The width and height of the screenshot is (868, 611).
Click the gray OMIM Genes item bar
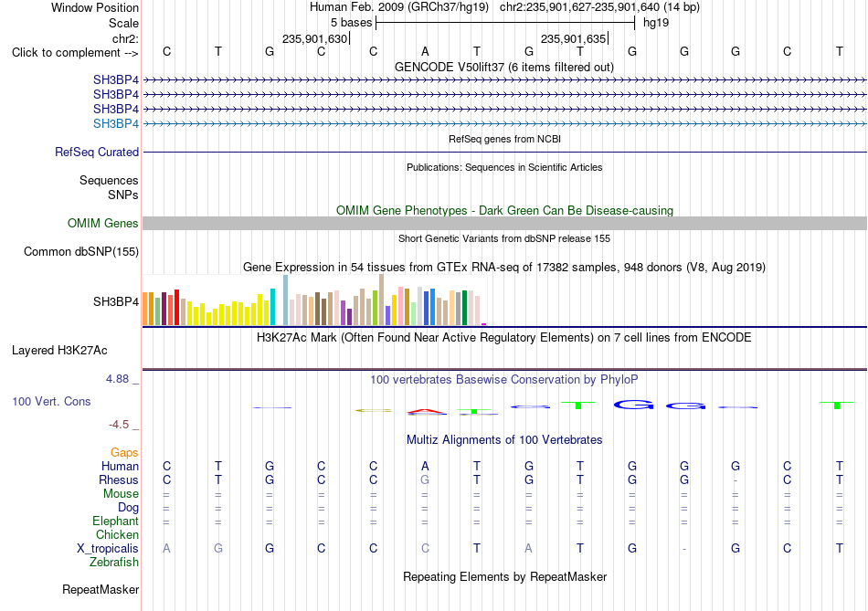(x=504, y=223)
